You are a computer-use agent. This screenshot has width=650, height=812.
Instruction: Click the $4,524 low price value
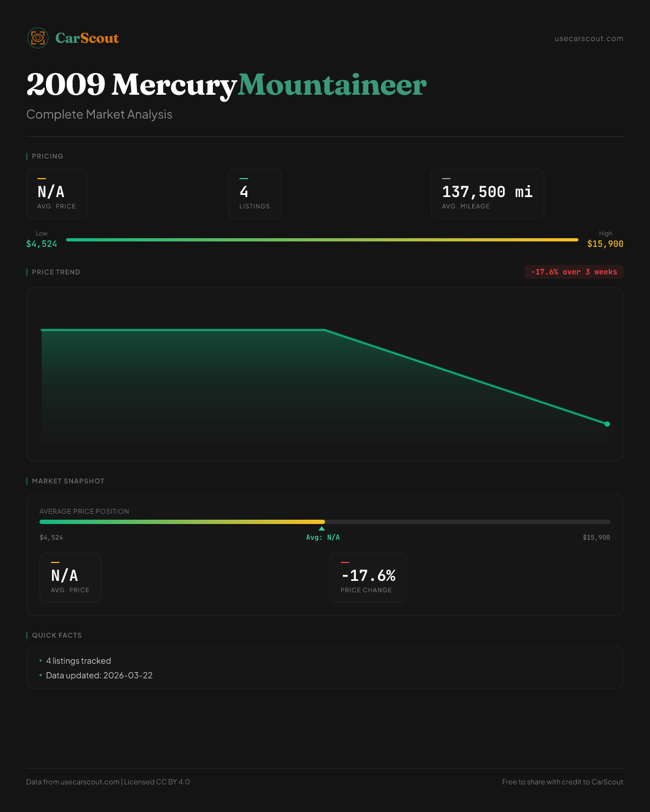click(x=42, y=244)
